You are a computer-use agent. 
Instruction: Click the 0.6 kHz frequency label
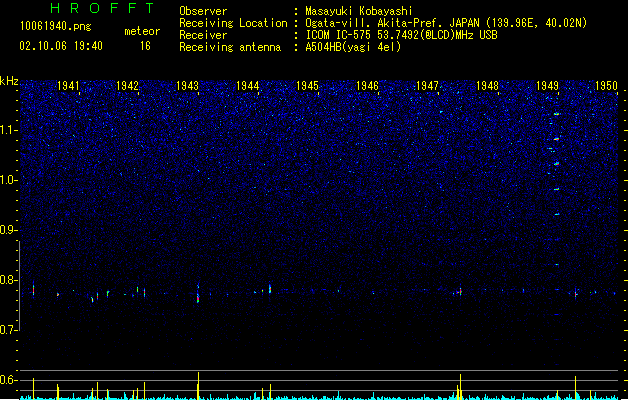click(9, 380)
